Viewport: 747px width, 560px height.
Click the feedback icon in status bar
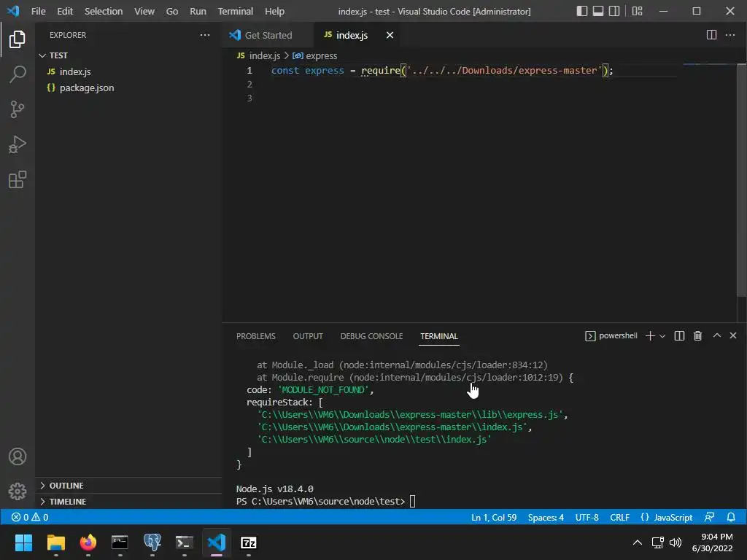709,517
